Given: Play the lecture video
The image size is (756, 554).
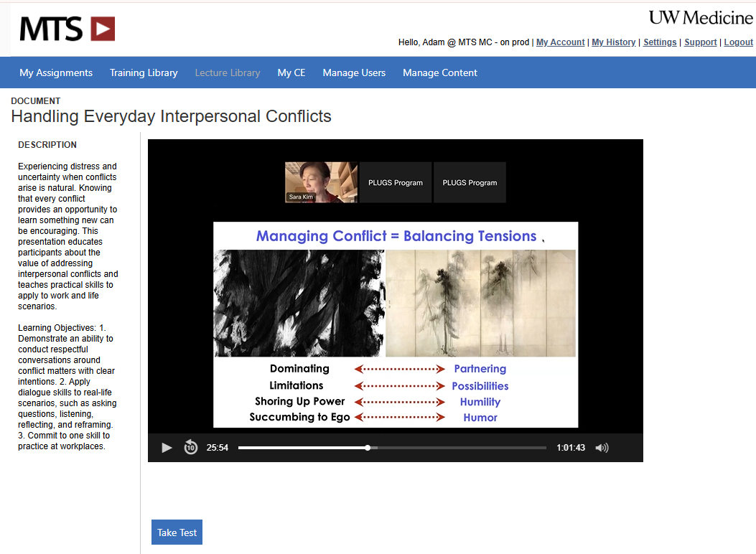Looking at the screenshot, I should click(167, 448).
